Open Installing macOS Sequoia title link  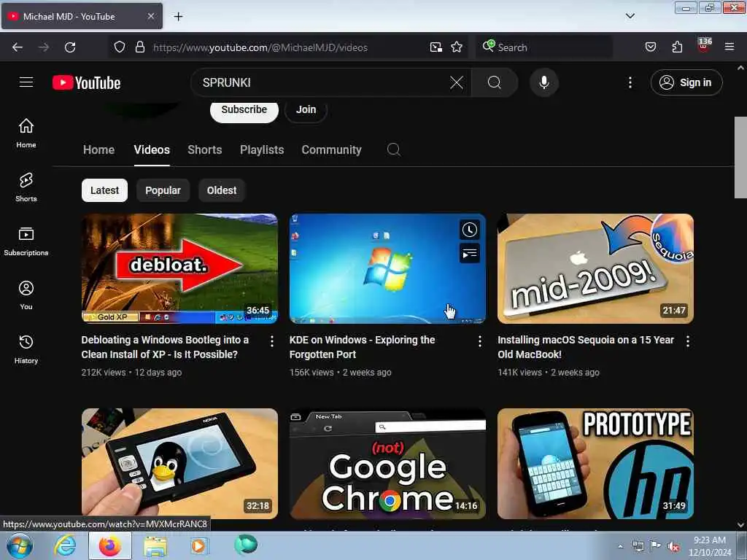coord(586,347)
